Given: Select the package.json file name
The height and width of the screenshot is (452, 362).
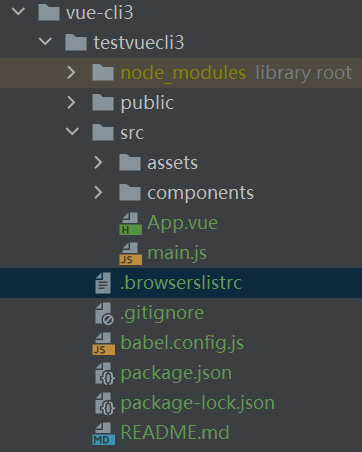Looking at the screenshot, I should tap(176, 373).
